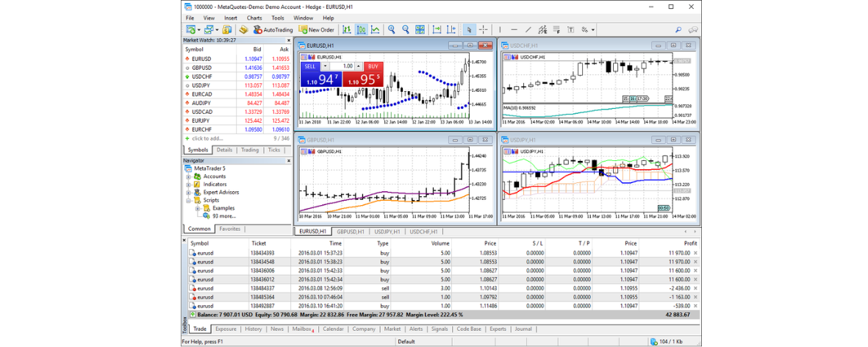Viewport: 868px width, 347px height.
Task: Toggle chart auto scroll to end
Action: (437, 29)
